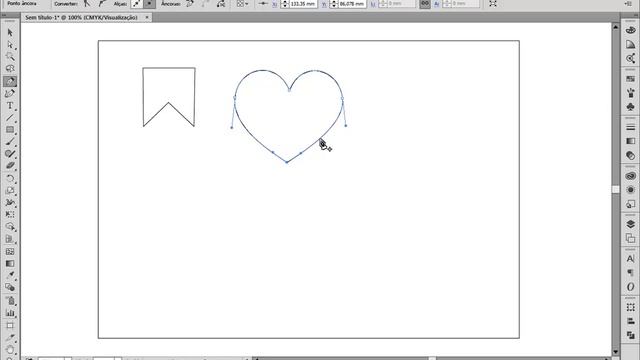Select the Perspective Grid tool
This screenshot has width=640, height=360.
[10, 239]
